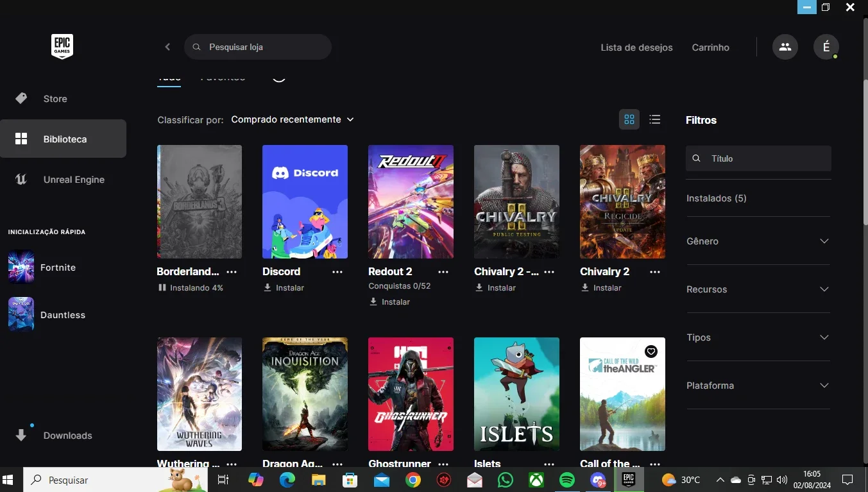Install Discord
868x492 pixels.
pyautogui.click(x=284, y=288)
